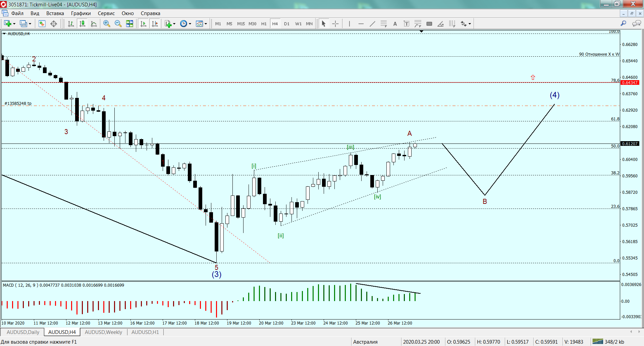Open the Файл menu
Screen dimensions: 644x346
coord(17,13)
